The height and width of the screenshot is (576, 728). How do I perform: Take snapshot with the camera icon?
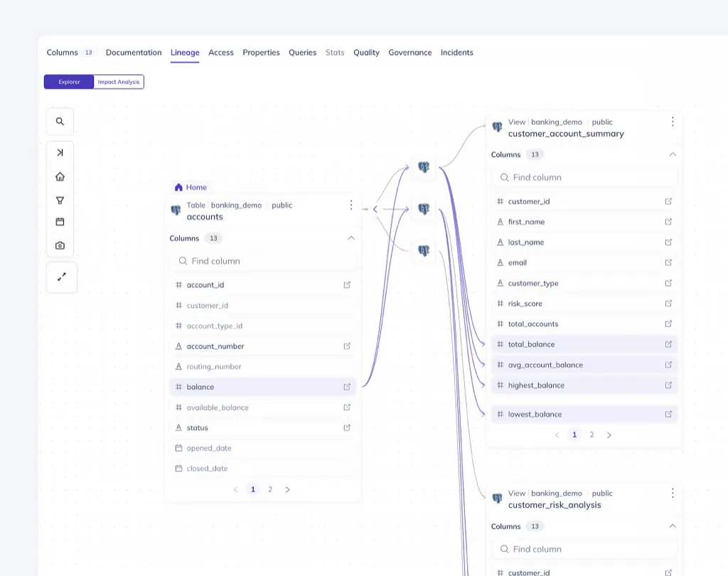point(60,245)
